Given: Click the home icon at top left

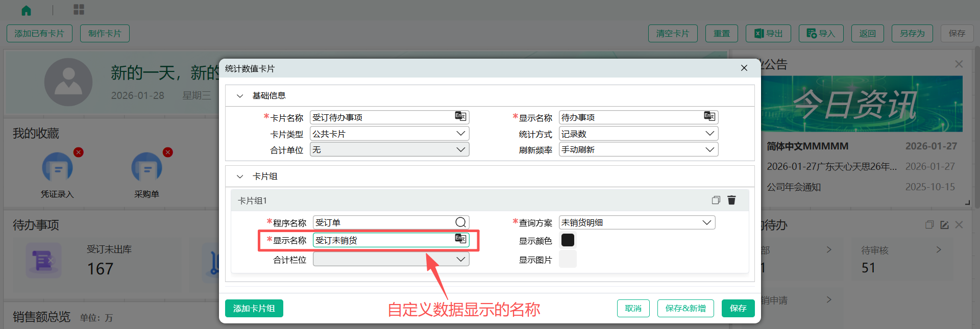Looking at the screenshot, I should (27, 10).
